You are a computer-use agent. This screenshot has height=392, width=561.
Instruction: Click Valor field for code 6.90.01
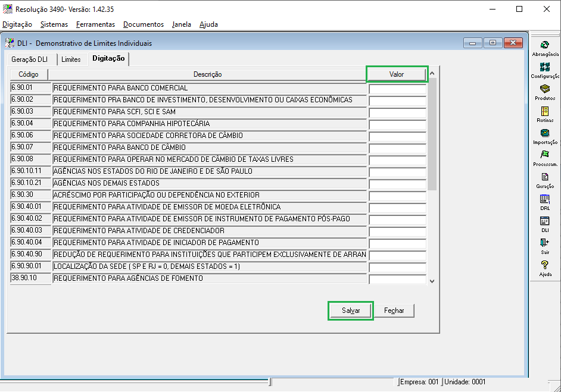coord(397,89)
